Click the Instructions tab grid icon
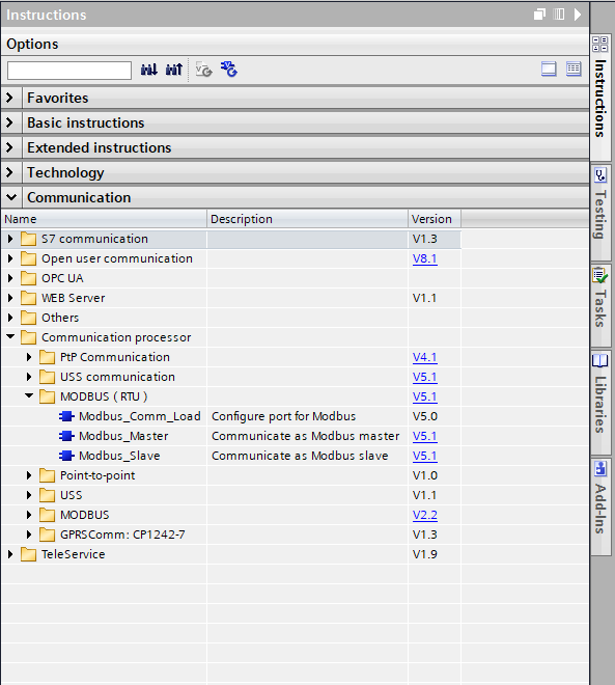This screenshot has width=615, height=685. pyautogui.click(x=600, y=44)
